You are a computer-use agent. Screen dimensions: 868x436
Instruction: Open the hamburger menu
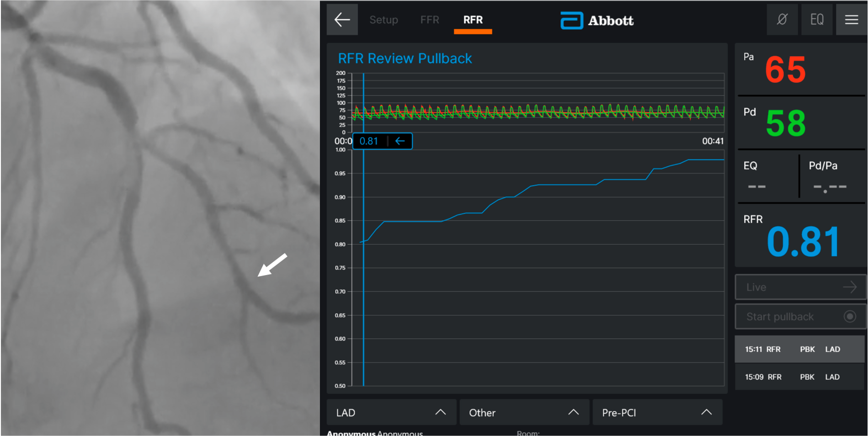pos(851,20)
